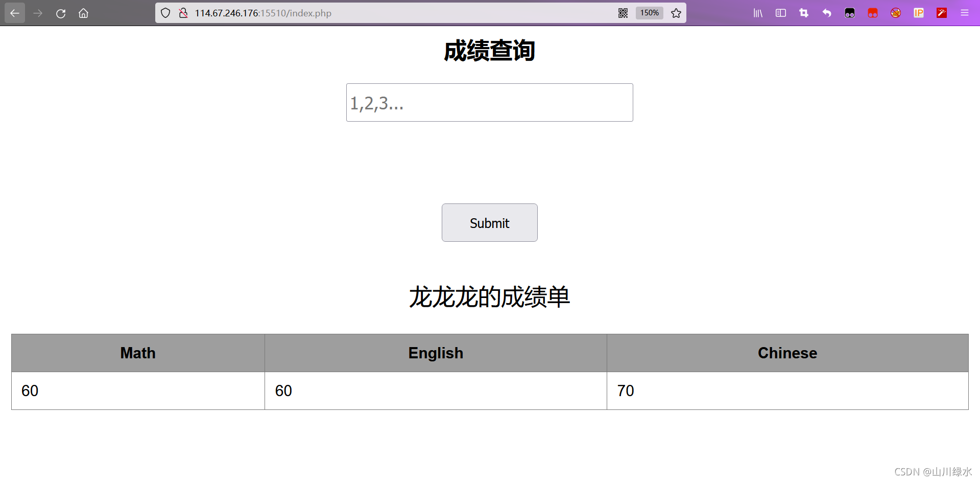
Task: Reload the current page
Action: [61, 13]
